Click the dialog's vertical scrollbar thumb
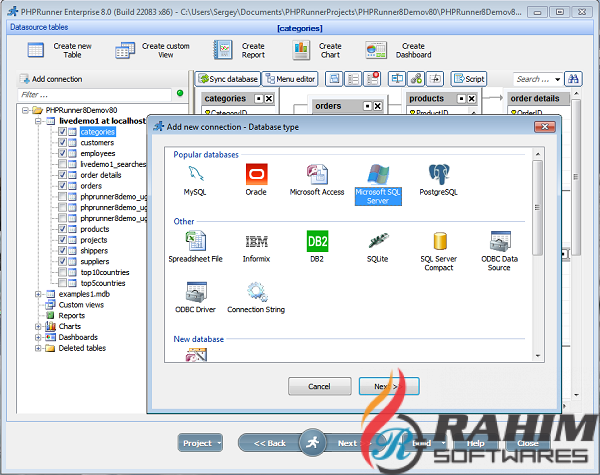The image size is (600, 475). (538, 207)
